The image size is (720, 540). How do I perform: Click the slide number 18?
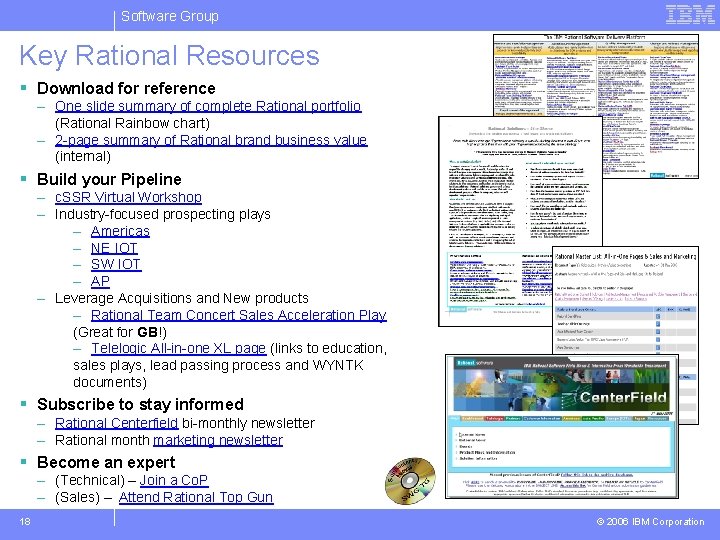25,521
